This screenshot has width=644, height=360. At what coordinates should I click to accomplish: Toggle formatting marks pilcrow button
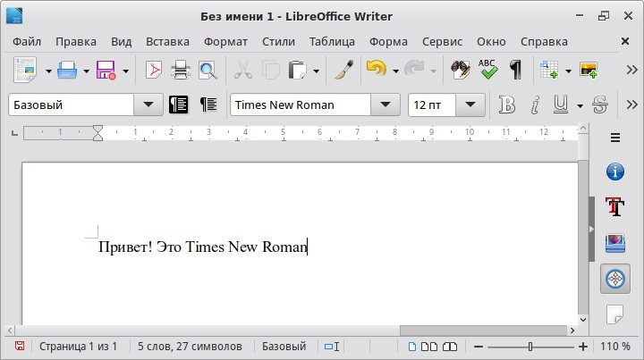tap(515, 70)
